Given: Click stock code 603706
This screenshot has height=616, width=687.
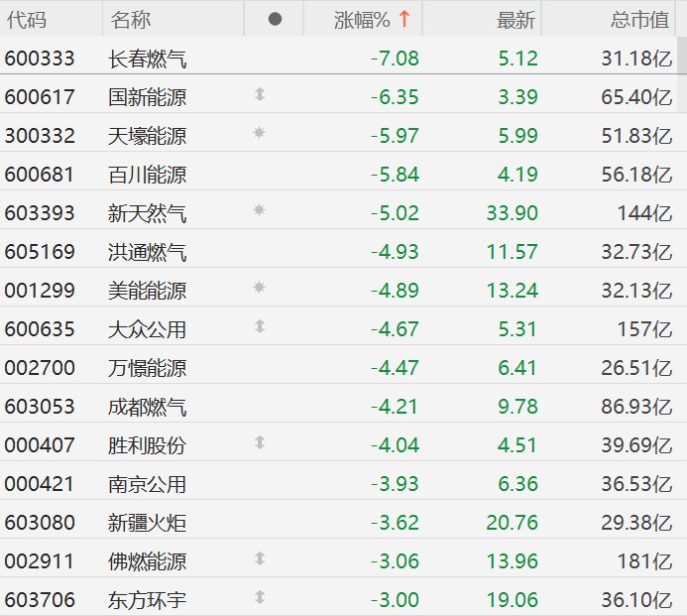Looking at the screenshot, I should [40, 600].
